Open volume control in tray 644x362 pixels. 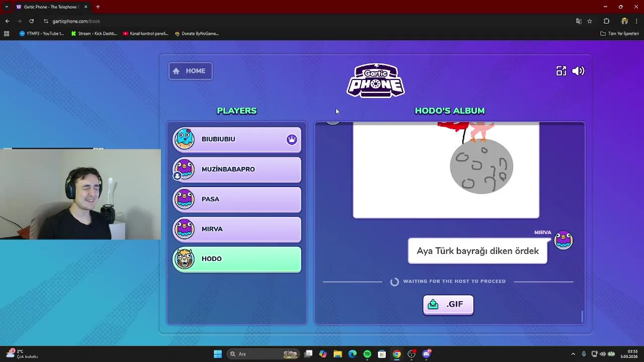(x=603, y=354)
